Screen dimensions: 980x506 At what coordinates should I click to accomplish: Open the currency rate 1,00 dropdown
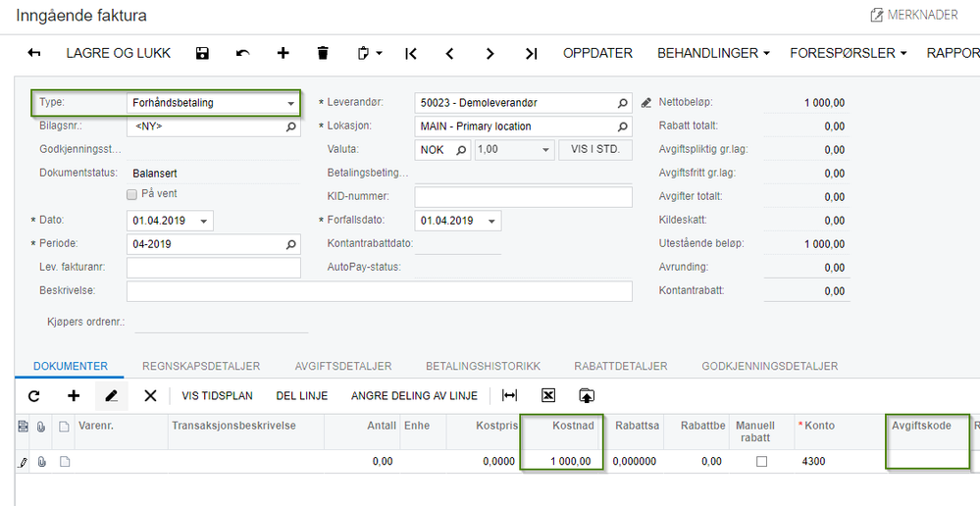pyautogui.click(x=545, y=150)
